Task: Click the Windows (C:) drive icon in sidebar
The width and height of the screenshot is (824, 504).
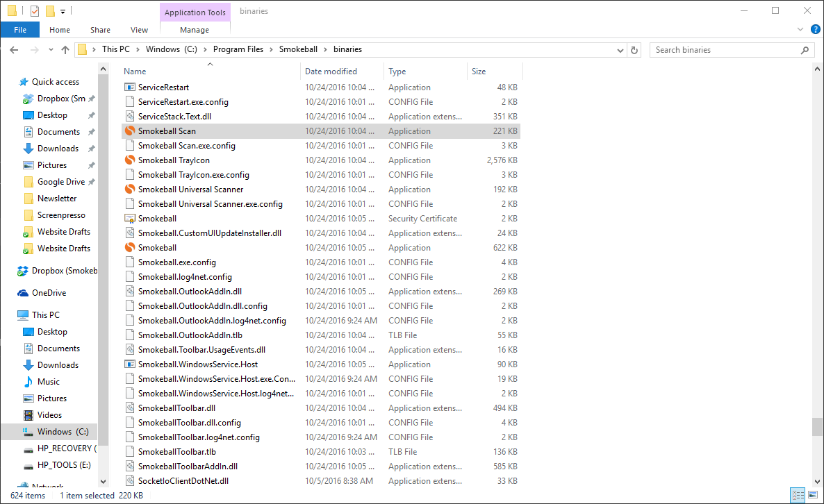Action: tap(28, 432)
